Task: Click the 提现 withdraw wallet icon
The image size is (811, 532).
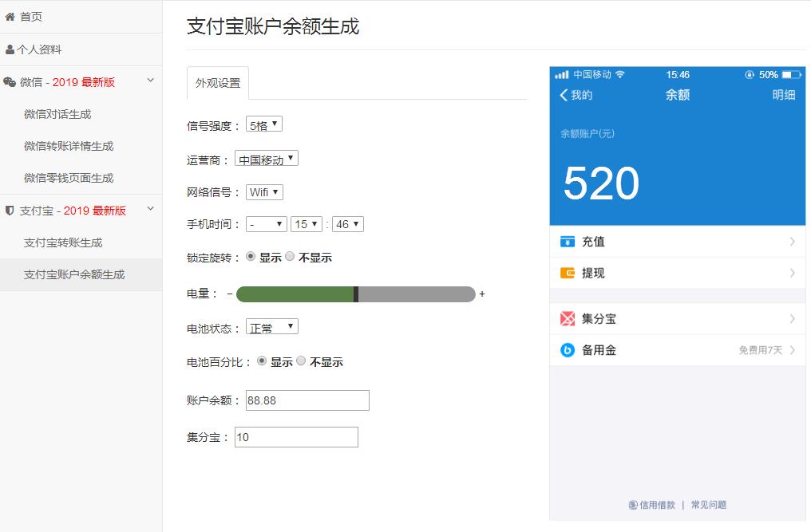Action: point(568,273)
